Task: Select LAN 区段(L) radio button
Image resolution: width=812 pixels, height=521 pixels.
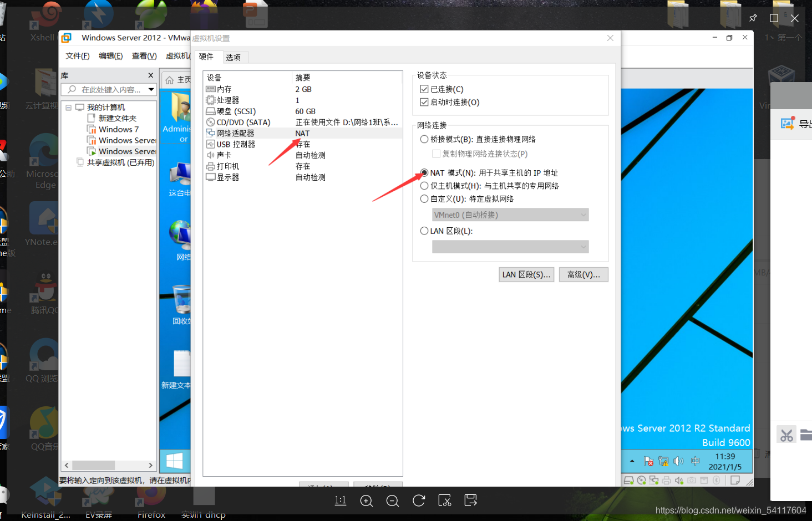Action: point(424,231)
